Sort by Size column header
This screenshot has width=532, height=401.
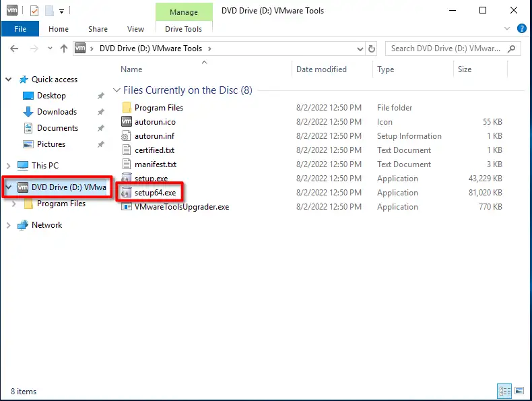465,69
